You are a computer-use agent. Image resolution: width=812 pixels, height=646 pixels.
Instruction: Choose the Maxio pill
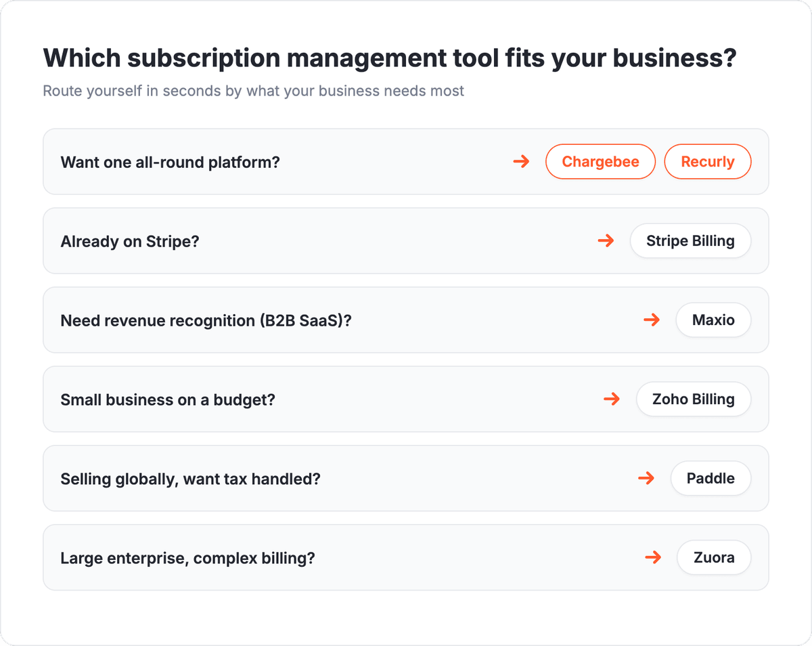click(713, 320)
